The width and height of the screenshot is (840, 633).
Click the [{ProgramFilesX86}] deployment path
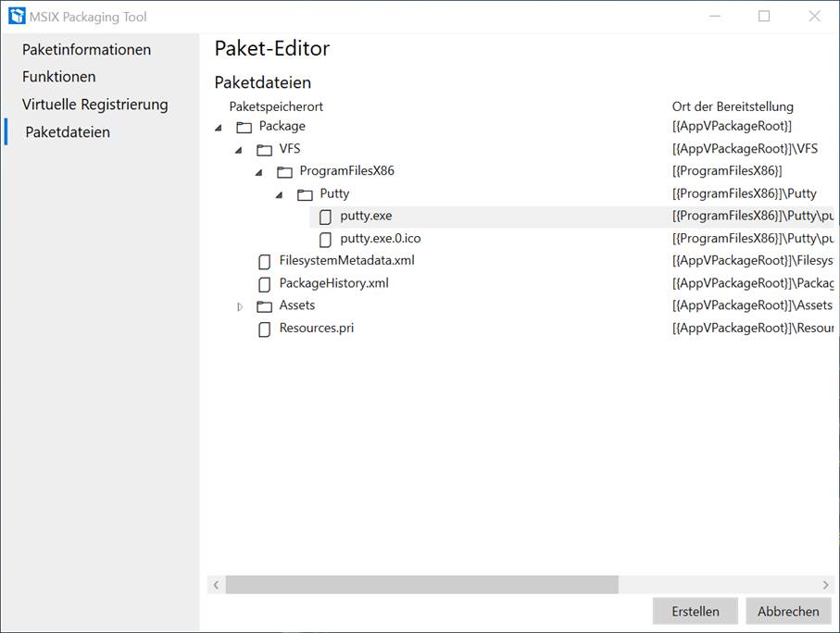tap(727, 171)
